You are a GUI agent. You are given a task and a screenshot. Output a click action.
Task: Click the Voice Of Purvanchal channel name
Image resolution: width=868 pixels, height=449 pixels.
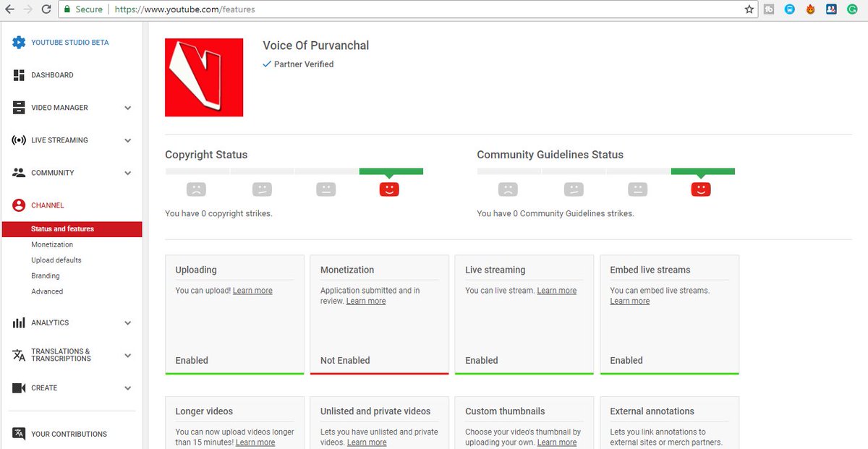316,46
